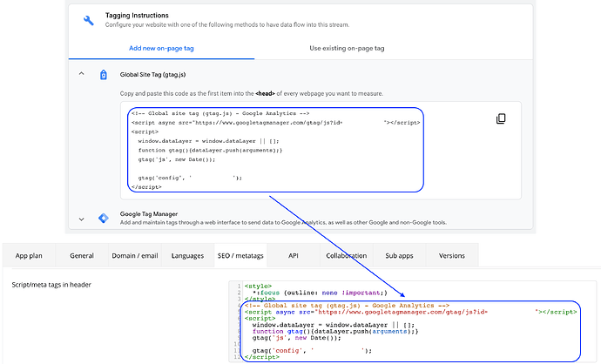The image size is (601, 364).
Task: Click the 'Copy and paste this code' instruction text
Action: (252, 93)
